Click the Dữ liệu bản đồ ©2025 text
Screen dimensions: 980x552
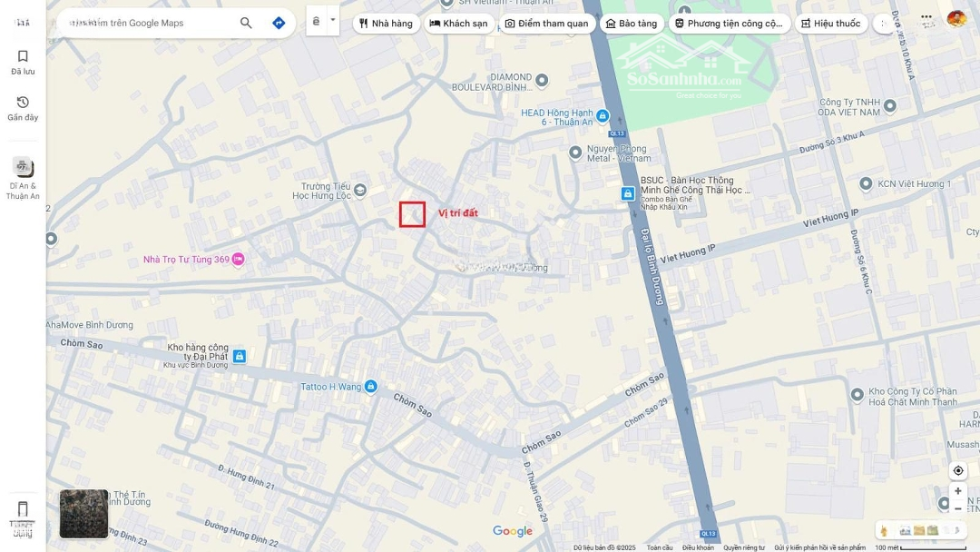(x=604, y=547)
